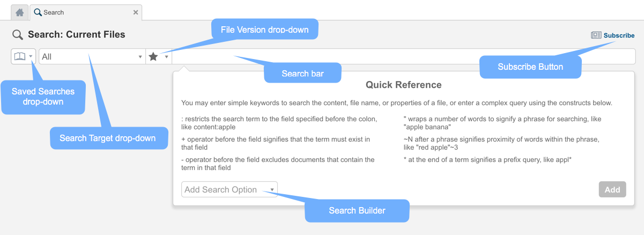This screenshot has height=235, width=644.
Task: Go to the Home tab icon
Action: (19, 12)
